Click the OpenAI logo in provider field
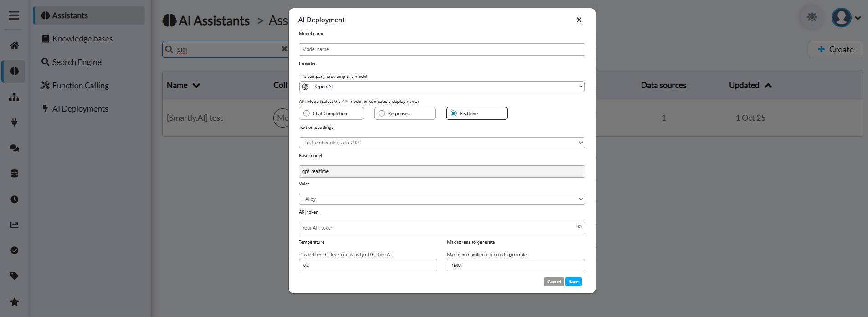Viewport: 868px width, 317px height. 305,87
